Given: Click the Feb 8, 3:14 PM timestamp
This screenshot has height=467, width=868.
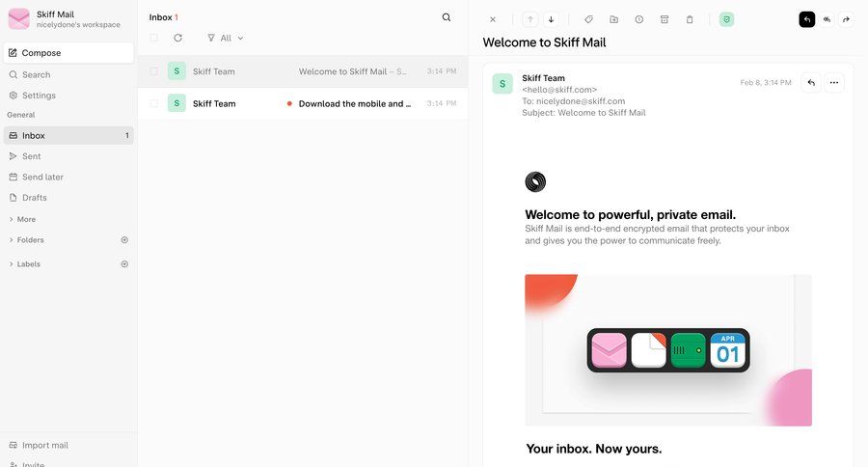Looking at the screenshot, I should (766, 83).
